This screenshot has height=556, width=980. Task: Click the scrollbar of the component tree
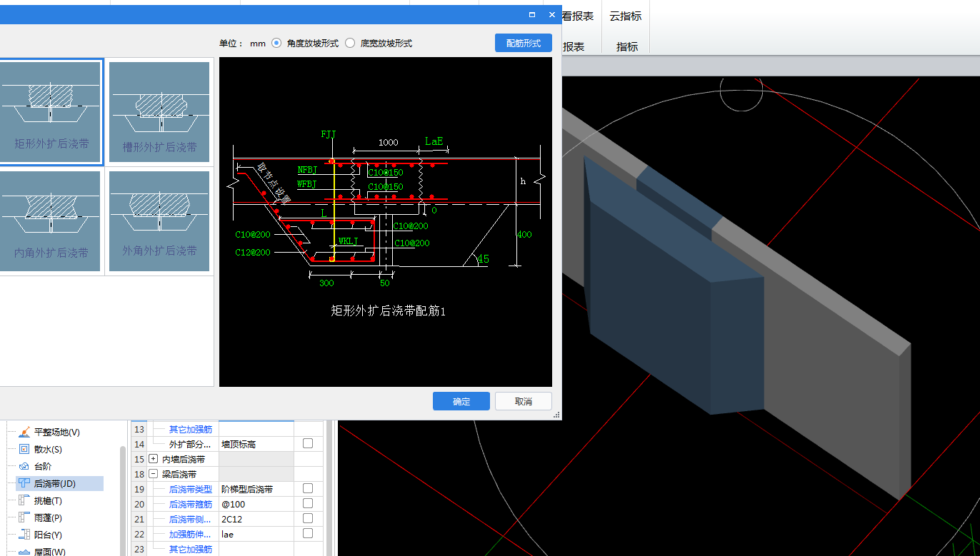(x=123, y=500)
